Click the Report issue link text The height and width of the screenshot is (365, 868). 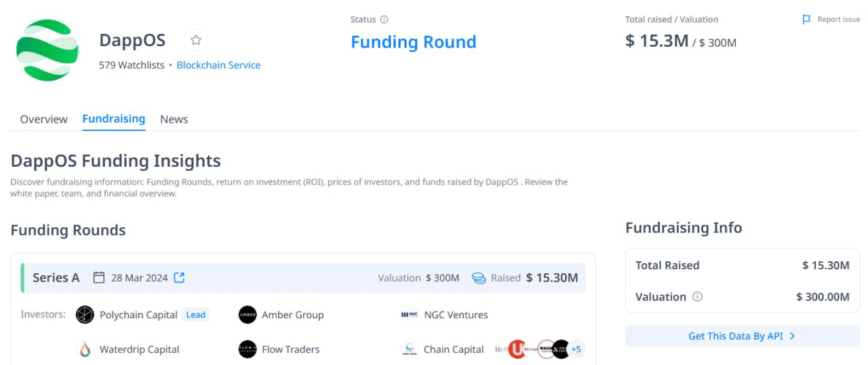(x=838, y=20)
